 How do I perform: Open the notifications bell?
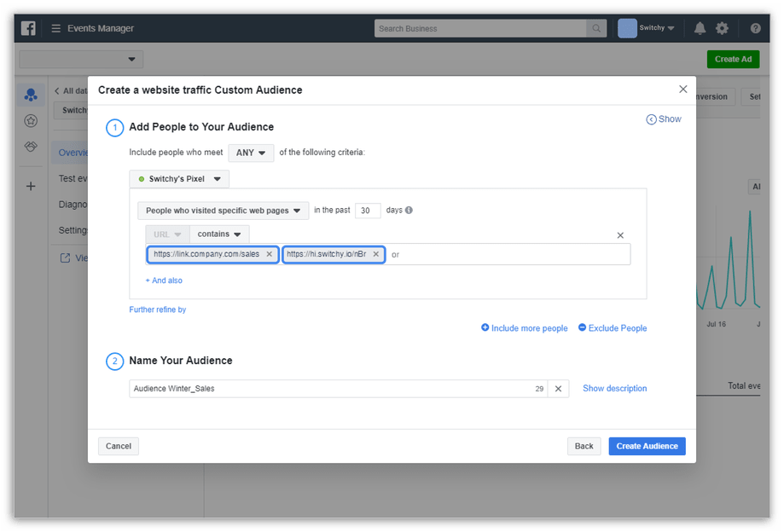point(700,28)
